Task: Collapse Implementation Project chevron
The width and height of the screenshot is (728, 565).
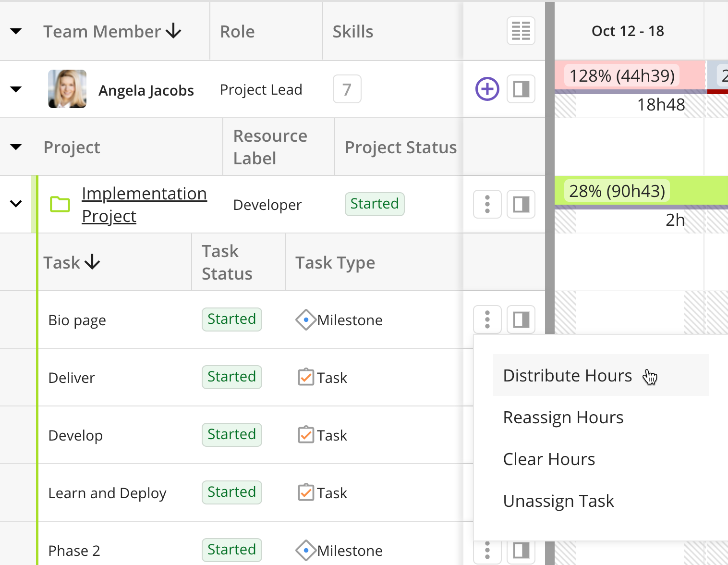Action: tap(16, 204)
